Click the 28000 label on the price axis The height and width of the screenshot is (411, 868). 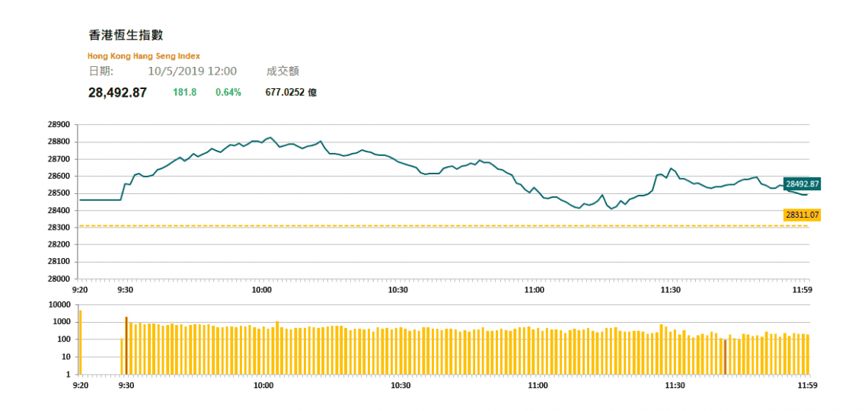pos(59,279)
